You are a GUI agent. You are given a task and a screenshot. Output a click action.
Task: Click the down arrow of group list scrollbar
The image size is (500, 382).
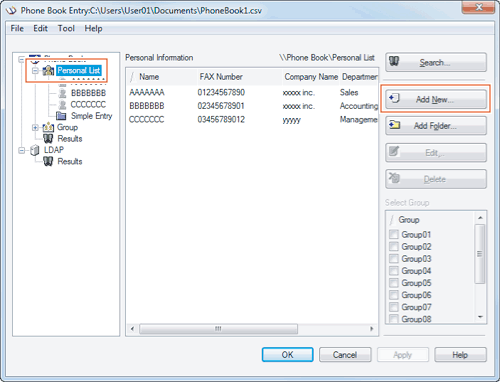[480, 317]
